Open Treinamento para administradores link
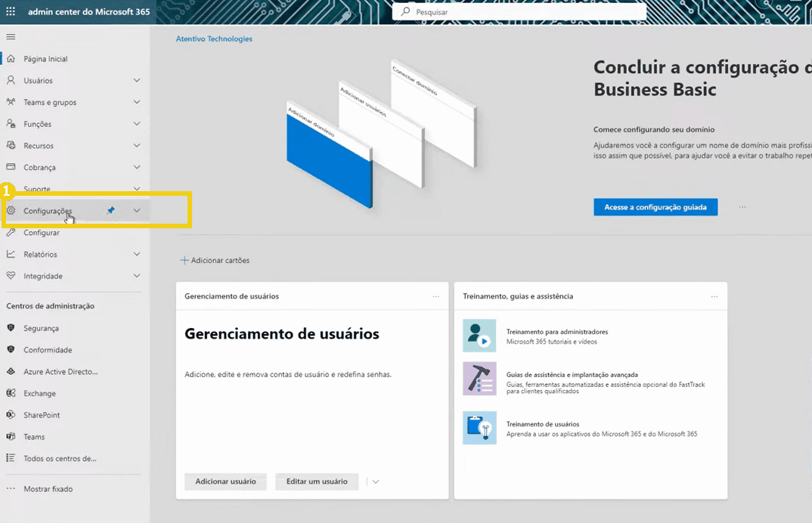The image size is (812, 523). (x=556, y=332)
